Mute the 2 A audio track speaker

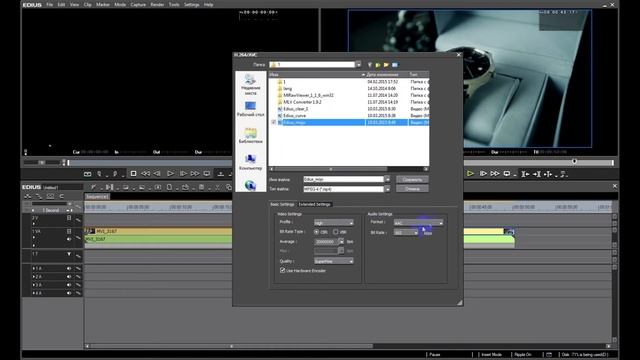tap(69, 277)
